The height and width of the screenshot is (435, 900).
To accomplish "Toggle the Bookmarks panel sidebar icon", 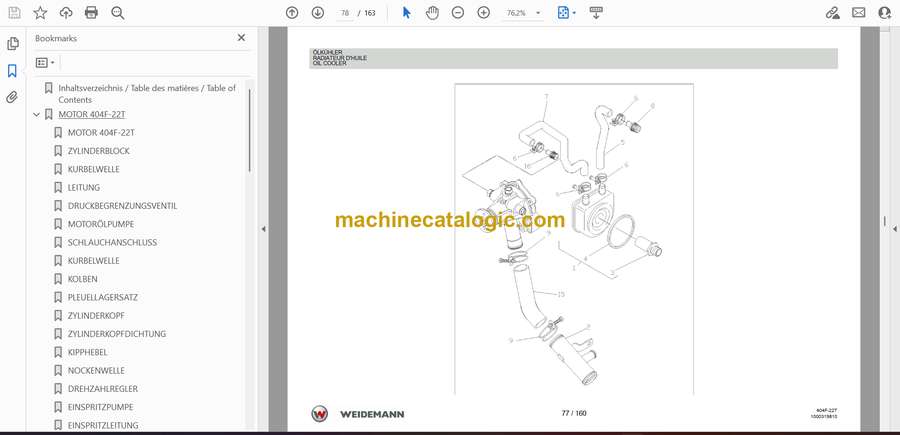I will click(13, 71).
